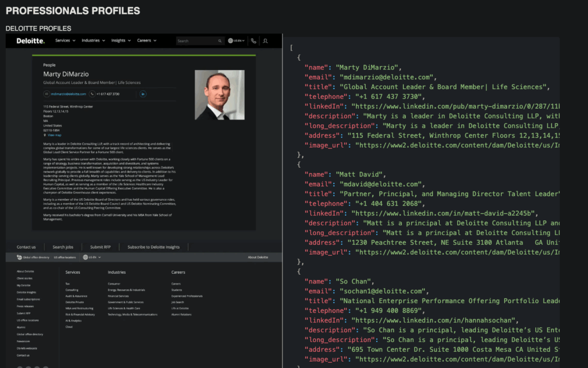Click the Tax link under Services
Image resolution: width=588 pixels, height=368 pixels.
coord(68,284)
